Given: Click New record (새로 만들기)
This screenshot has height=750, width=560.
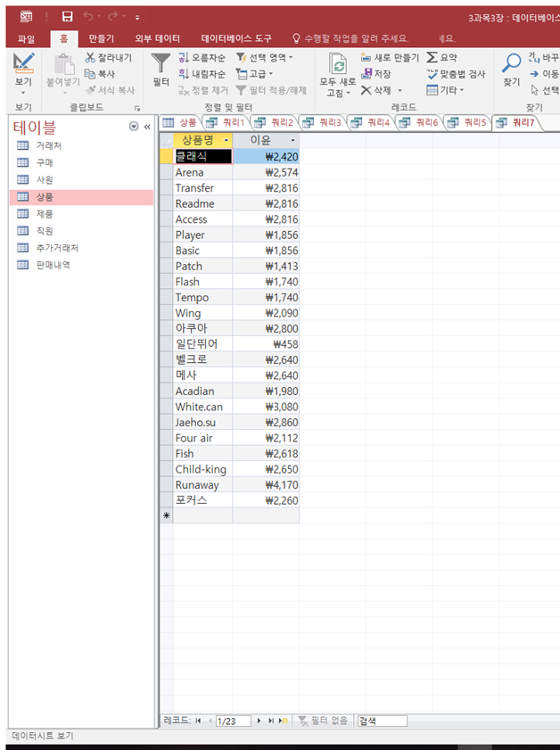Looking at the screenshot, I should [390, 57].
